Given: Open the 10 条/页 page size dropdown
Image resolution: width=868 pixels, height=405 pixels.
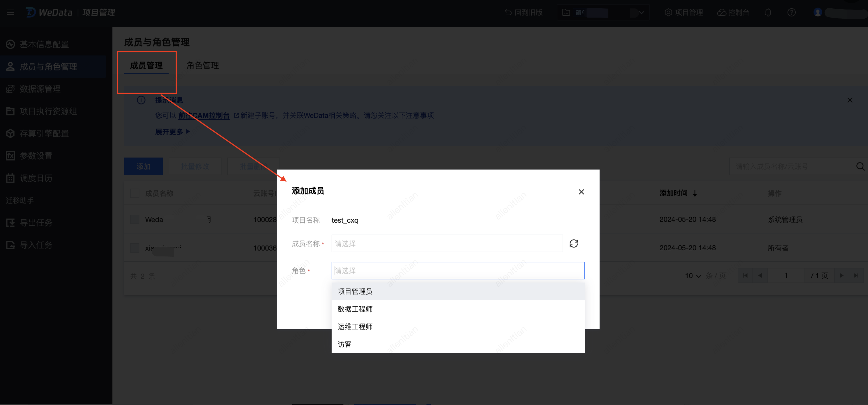Looking at the screenshot, I should [693, 276].
